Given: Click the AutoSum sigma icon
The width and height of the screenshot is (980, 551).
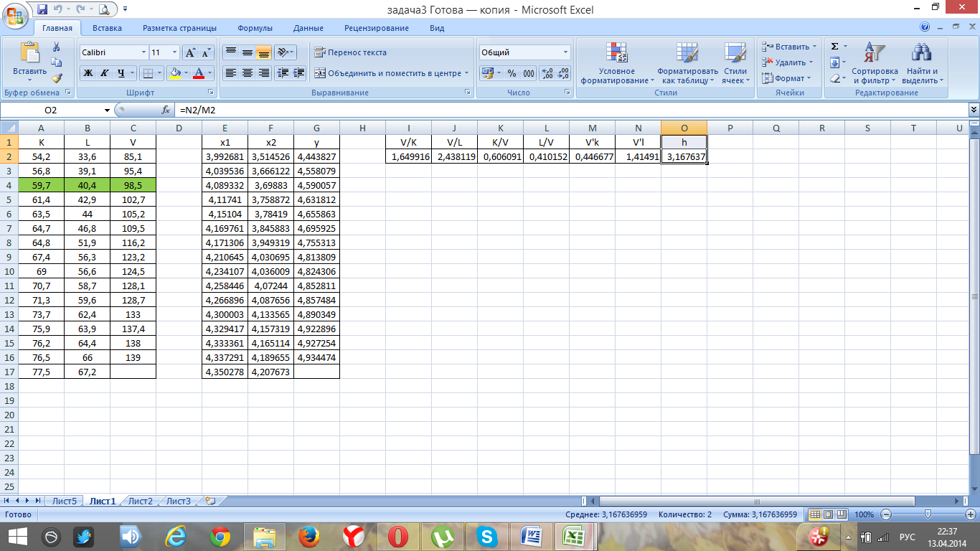Looking at the screenshot, I should pyautogui.click(x=834, y=47).
